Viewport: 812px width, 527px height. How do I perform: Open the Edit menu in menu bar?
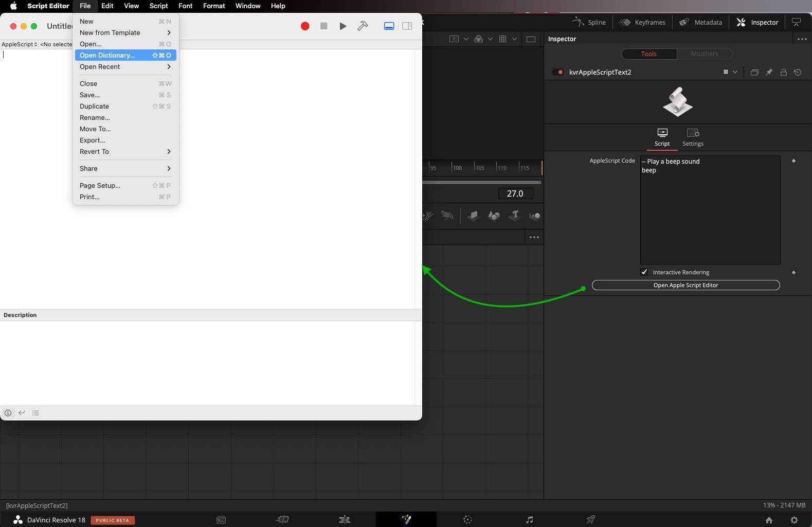tap(107, 6)
